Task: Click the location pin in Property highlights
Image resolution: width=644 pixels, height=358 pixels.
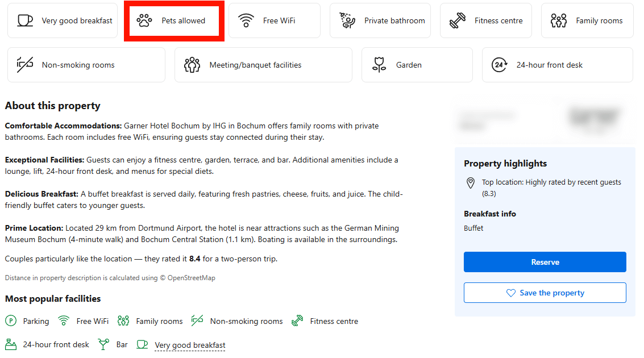Action: pos(471,183)
